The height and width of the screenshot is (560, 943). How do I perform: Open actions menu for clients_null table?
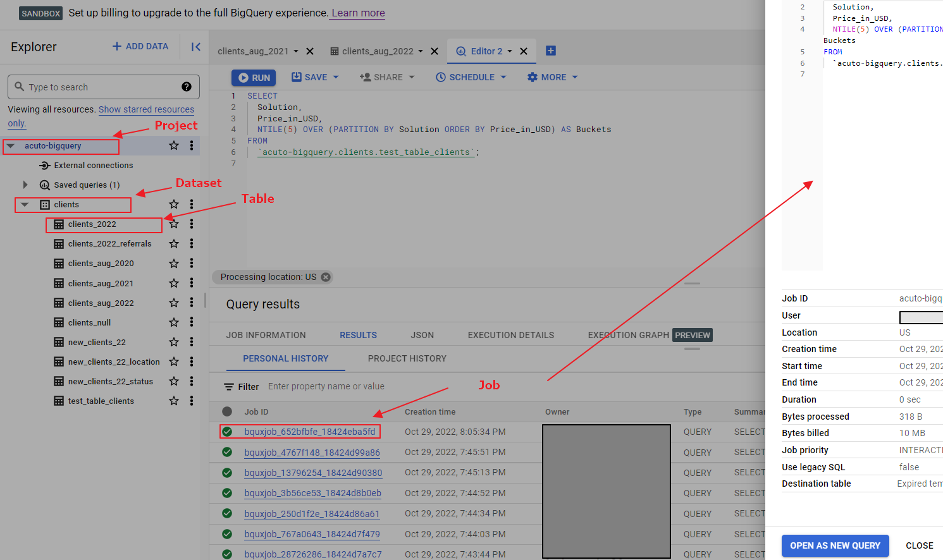tap(192, 322)
